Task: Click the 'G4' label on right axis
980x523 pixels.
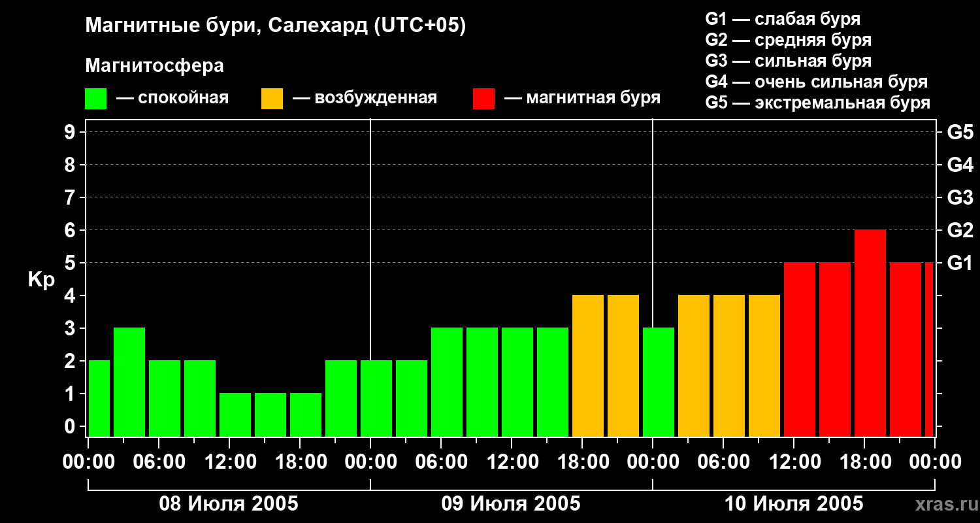Action: pos(960,165)
